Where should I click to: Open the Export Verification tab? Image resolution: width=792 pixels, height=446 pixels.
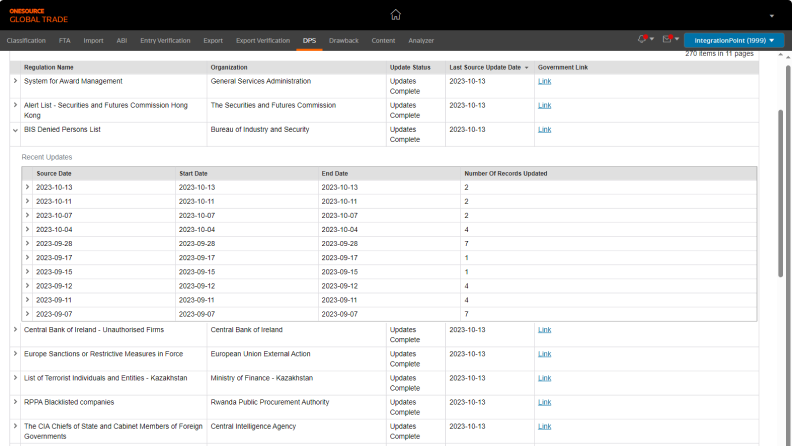[262, 40]
